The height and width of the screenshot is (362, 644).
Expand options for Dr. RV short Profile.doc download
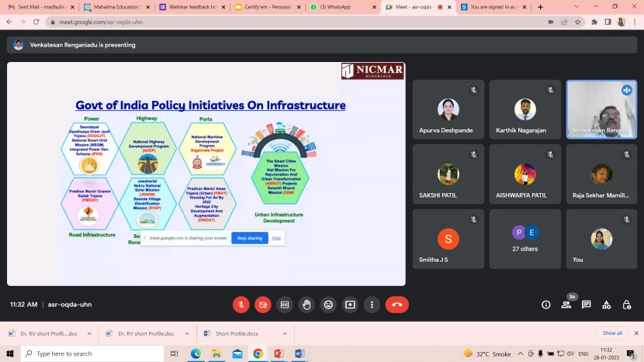(x=187, y=333)
